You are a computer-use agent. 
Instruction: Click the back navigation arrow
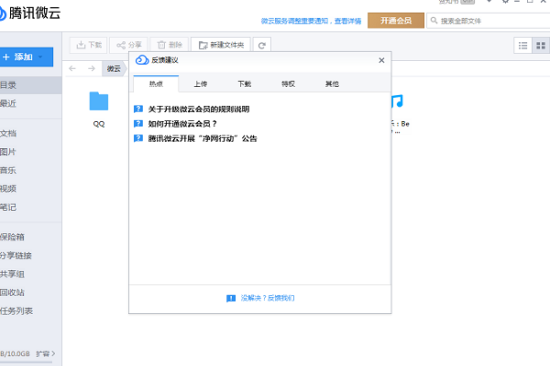[73, 68]
